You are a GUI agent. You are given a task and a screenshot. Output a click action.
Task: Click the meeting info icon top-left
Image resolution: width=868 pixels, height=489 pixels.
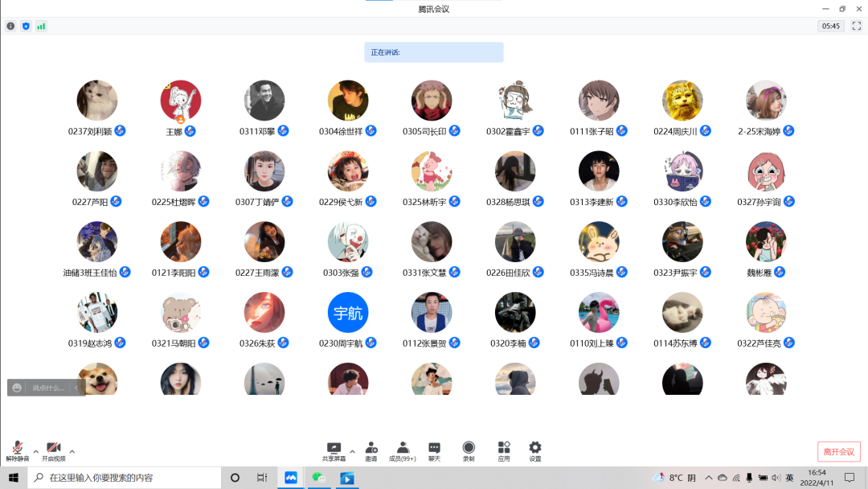pyautogui.click(x=10, y=26)
